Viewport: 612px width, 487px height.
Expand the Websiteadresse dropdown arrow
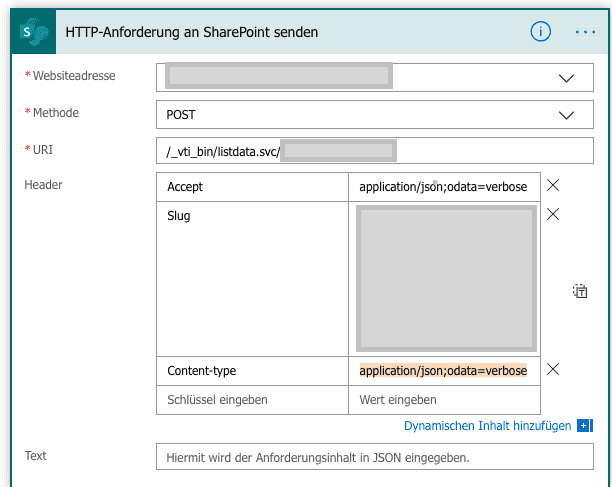tap(567, 78)
